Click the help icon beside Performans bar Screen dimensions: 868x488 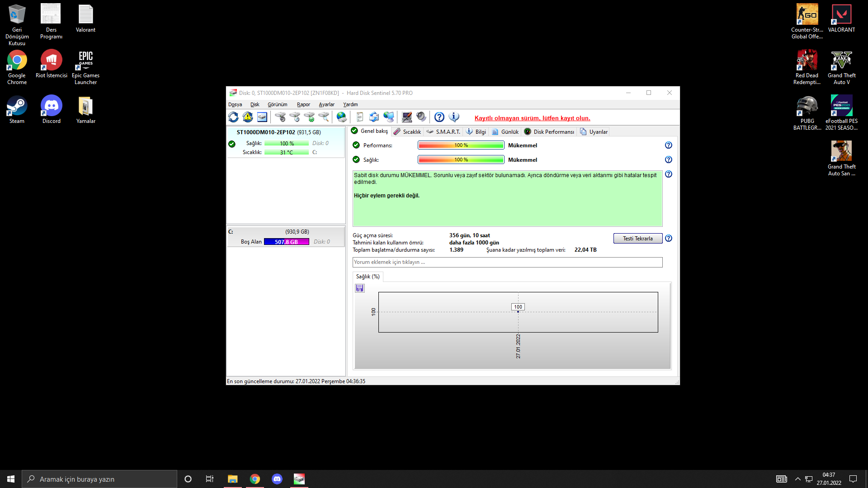pos(668,145)
